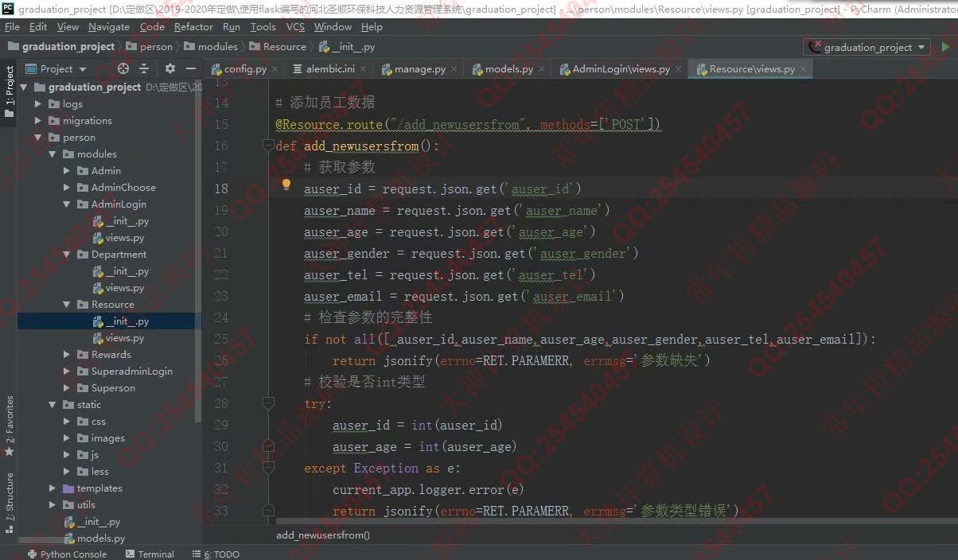This screenshot has height=560, width=958.
Task: Open Python Console tool window
Action: tap(67, 554)
